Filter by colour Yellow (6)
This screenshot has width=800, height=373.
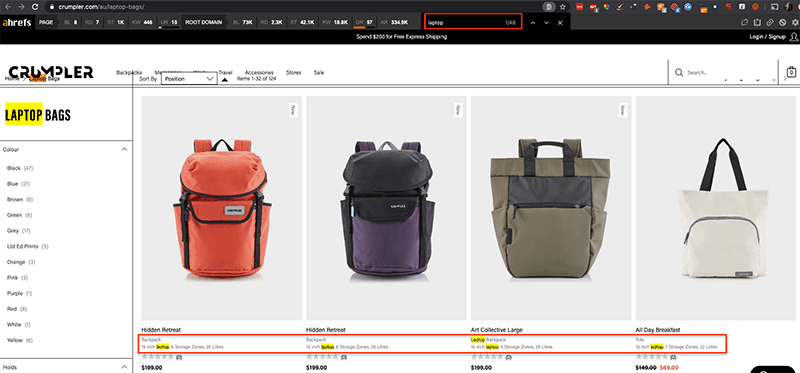(20, 340)
